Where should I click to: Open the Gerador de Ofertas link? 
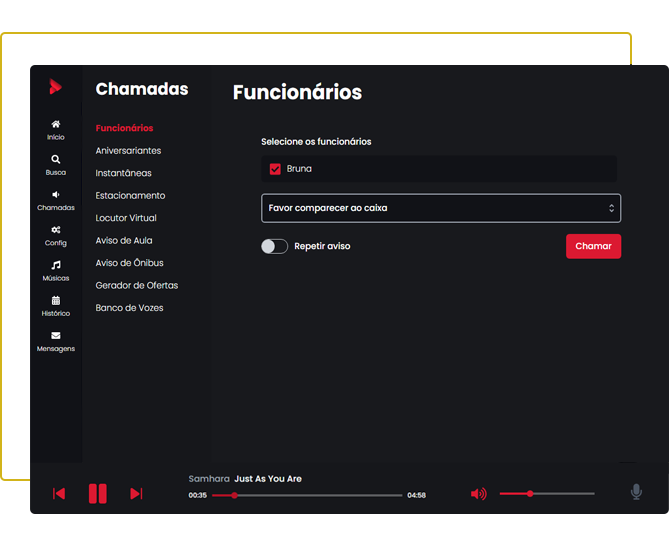136,286
